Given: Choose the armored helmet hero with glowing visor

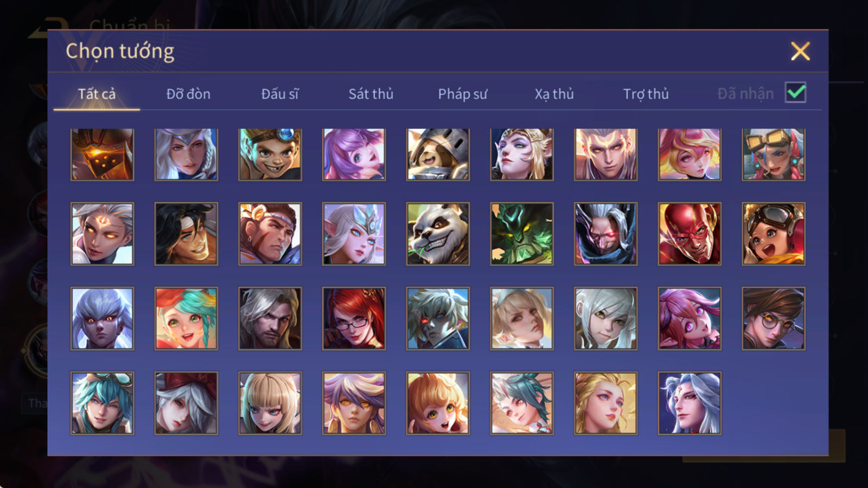Looking at the screenshot, I should point(102,155).
